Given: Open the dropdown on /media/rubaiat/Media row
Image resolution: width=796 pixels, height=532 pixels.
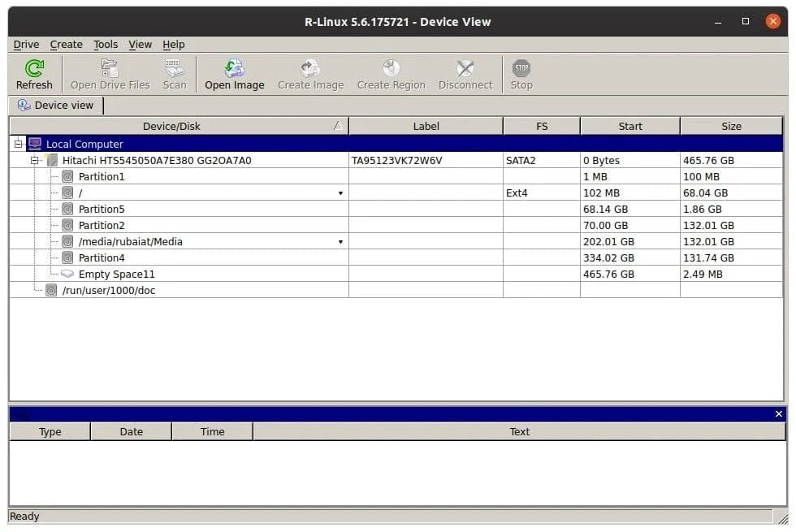Looking at the screenshot, I should 340,241.
